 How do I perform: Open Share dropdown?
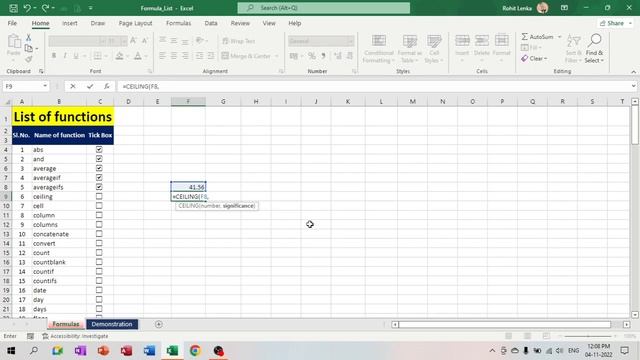click(630, 23)
